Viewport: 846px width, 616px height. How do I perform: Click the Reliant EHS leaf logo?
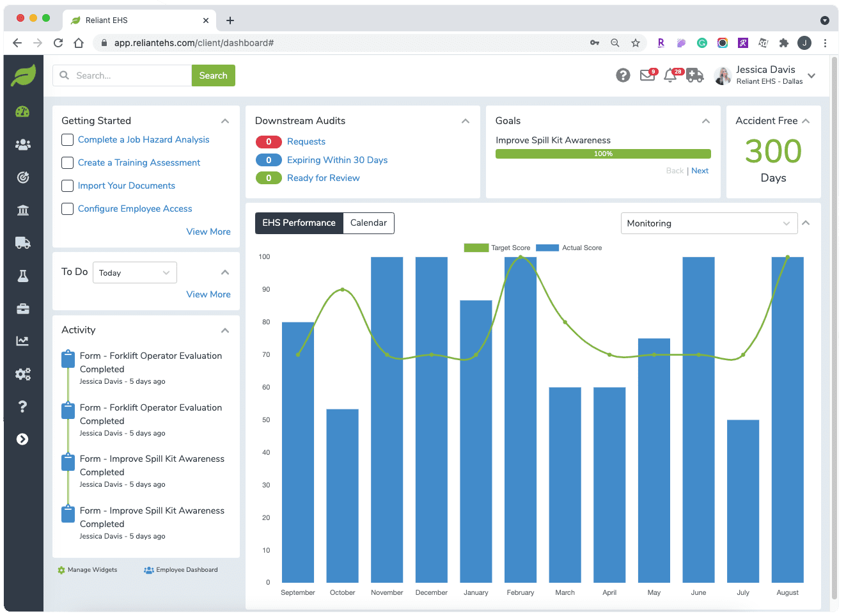[23, 75]
